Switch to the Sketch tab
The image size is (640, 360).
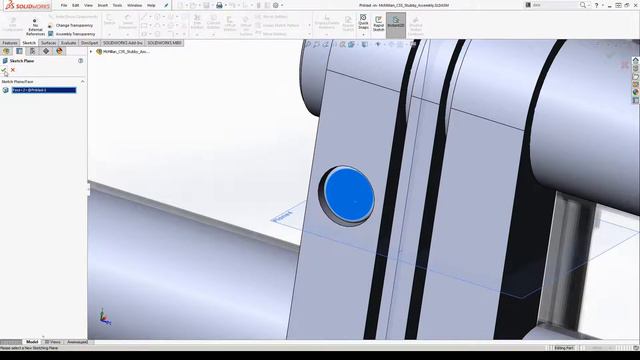[x=29, y=43]
